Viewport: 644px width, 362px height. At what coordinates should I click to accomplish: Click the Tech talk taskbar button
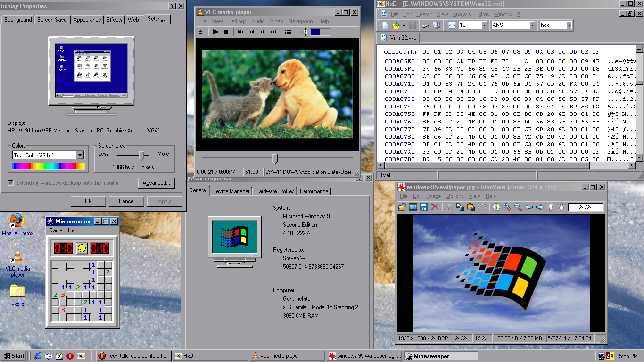pyautogui.click(x=133, y=356)
